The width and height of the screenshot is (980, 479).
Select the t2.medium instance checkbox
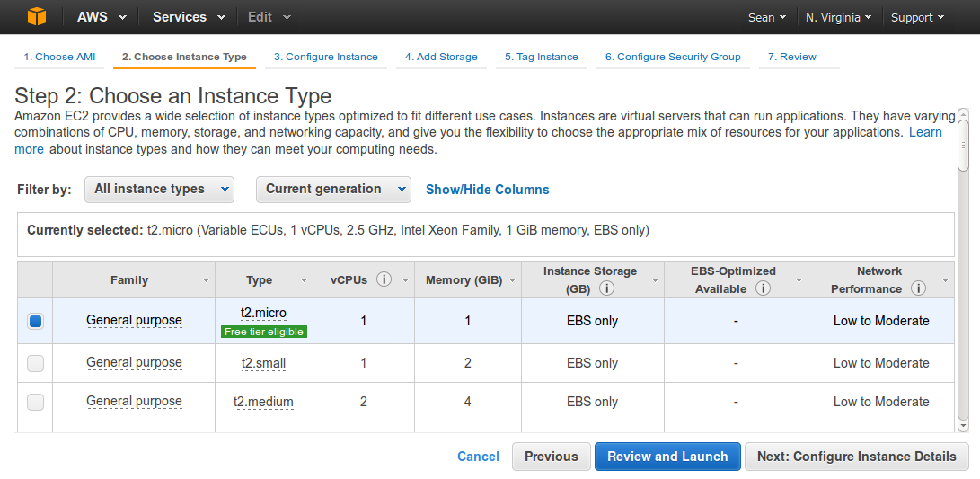click(36, 402)
